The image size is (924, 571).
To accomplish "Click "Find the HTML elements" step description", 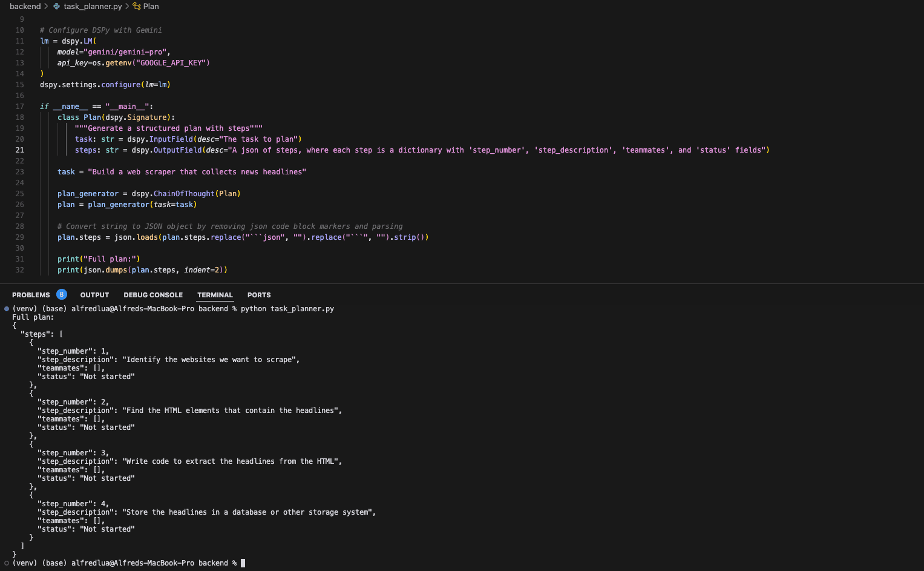I will tap(232, 411).
